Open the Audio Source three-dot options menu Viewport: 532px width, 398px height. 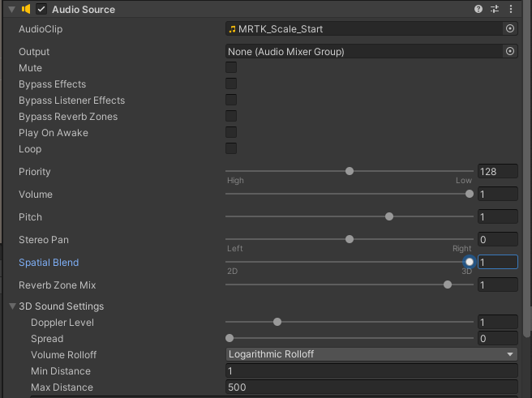[511, 9]
